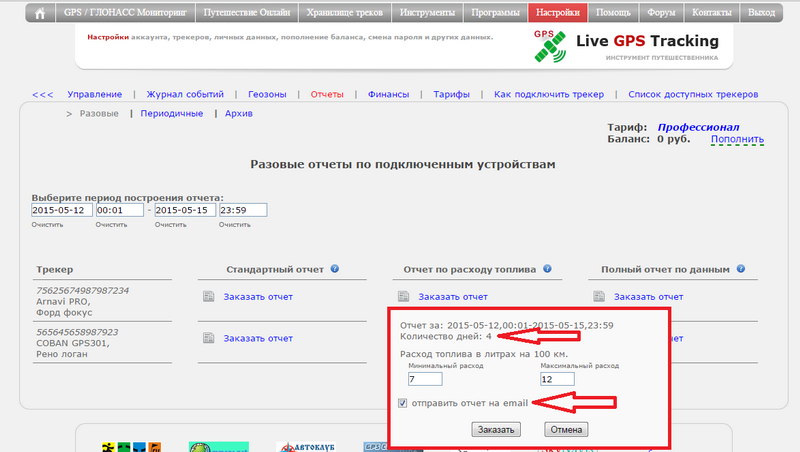Screen dimensions: 800x452
Task: Click help icon next to Стандартный отчет
Action: point(334,269)
